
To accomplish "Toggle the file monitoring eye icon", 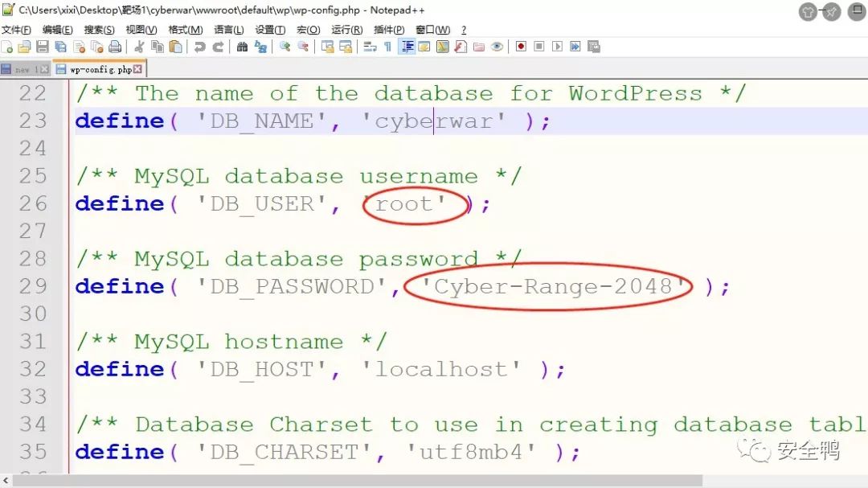I will point(497,47).
